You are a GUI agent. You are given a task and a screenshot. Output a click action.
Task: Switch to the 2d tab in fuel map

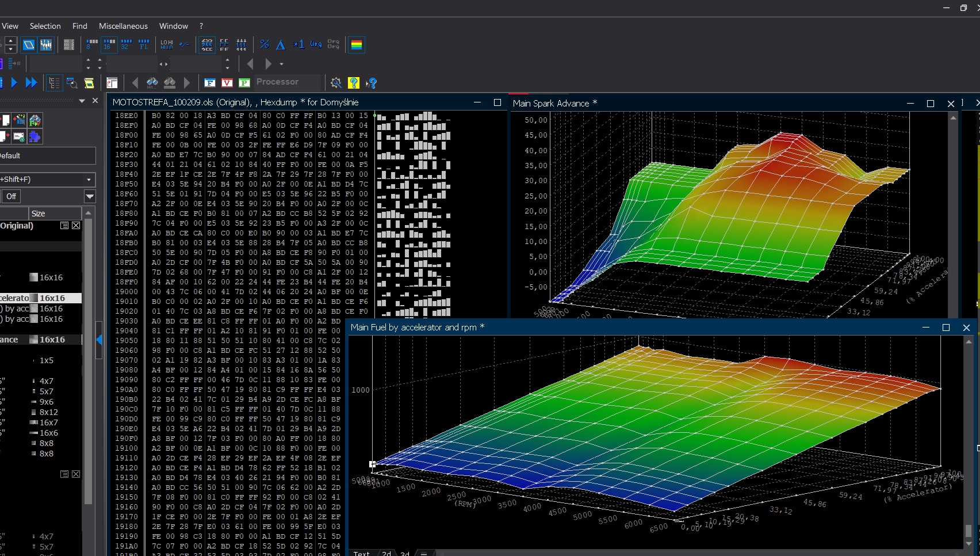coord(386,553)
